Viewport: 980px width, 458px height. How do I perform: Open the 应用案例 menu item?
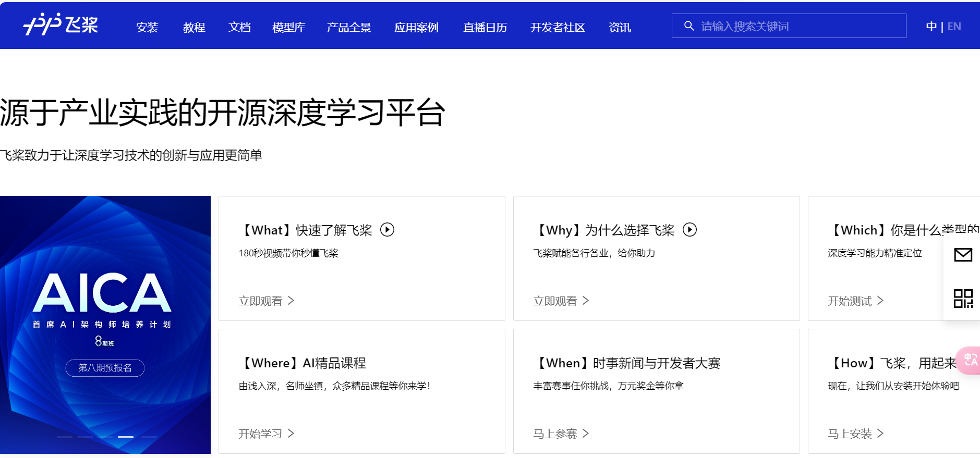click(x=416, y=27)
